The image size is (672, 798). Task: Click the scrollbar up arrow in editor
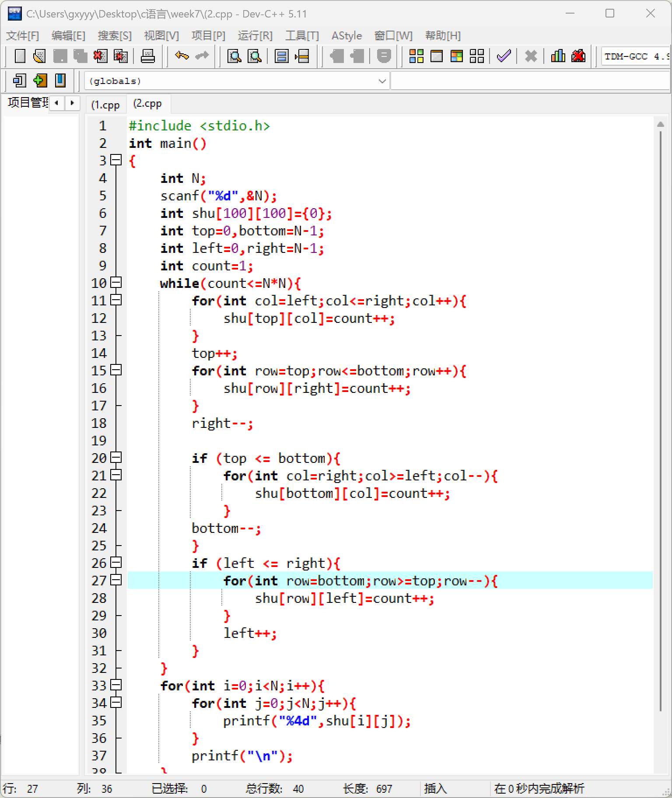point(661,125)
